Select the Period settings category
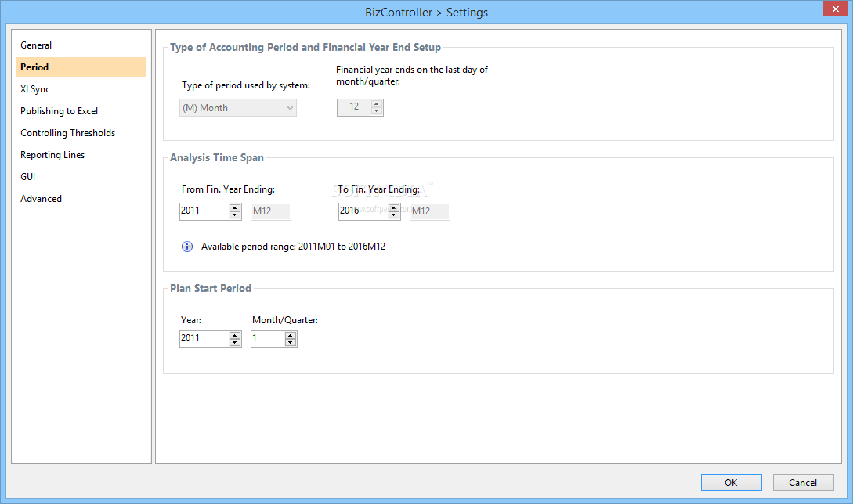The height and width of the screenshot is (504, 853). [81, 67]
